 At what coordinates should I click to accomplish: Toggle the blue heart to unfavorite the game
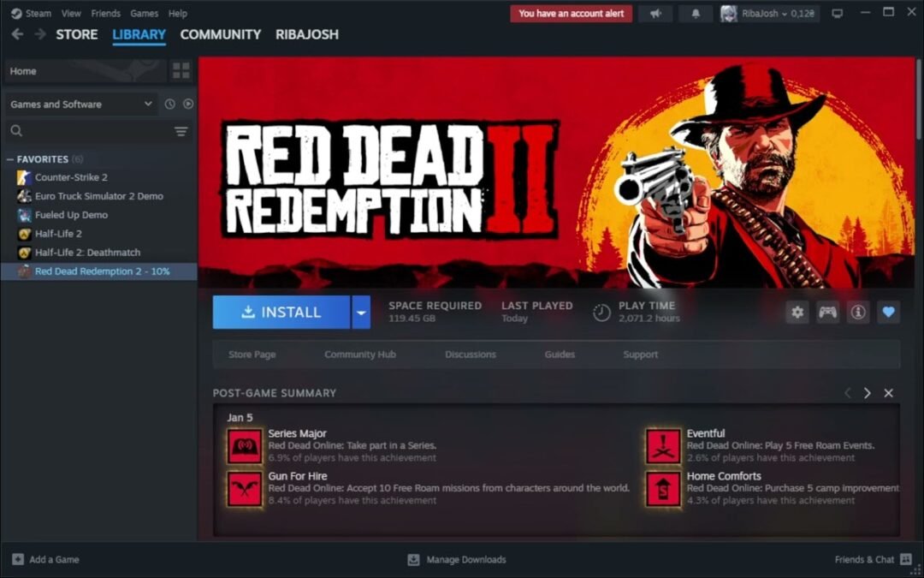(x=889, y=312)
